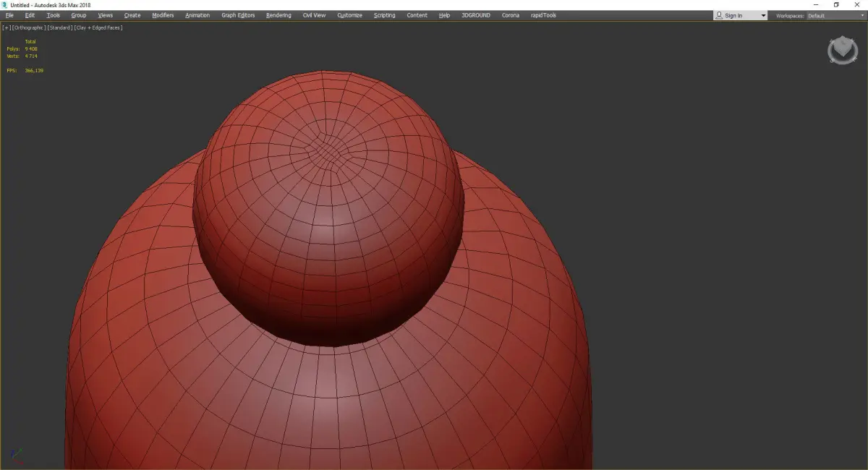
Task: Open the 3DGROUND menu
Action: tap(475, 15)
